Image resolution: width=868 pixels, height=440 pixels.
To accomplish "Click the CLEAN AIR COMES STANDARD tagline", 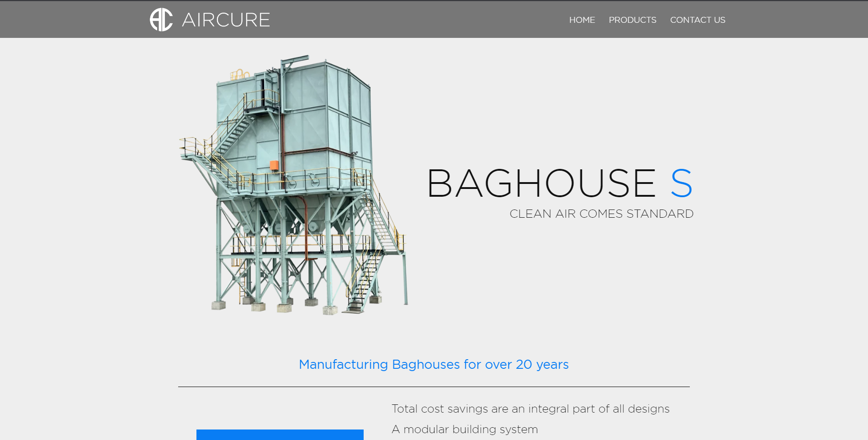I will click(x=601, y=214).
